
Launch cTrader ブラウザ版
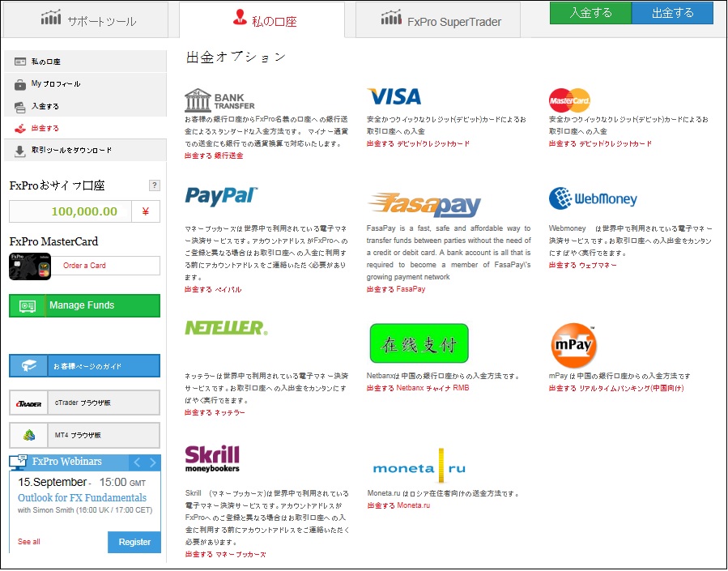(x=84, y=403)
